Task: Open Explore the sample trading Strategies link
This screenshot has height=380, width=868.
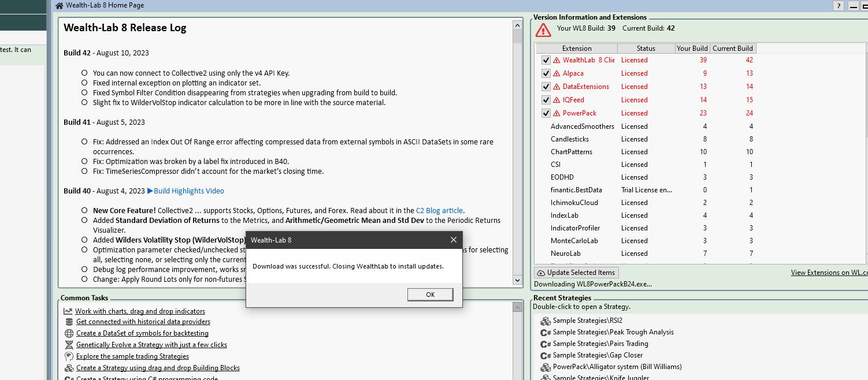Action: (132, 356)
